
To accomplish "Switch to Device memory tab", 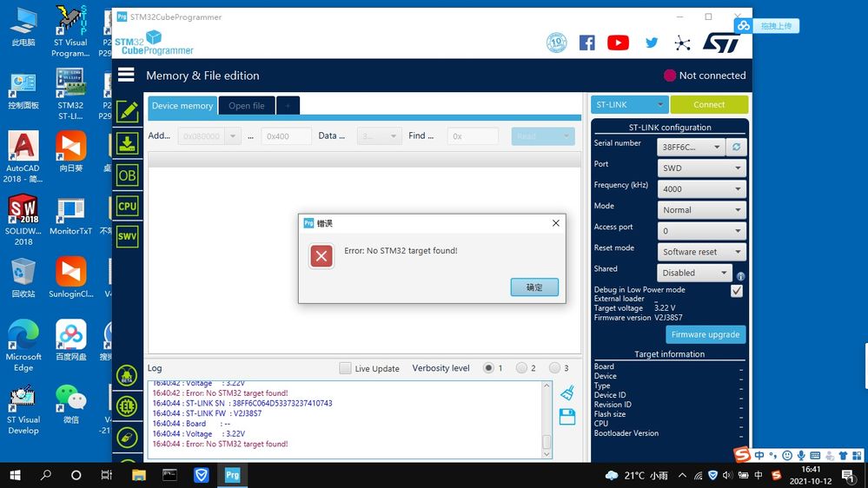I will [182, 106].
